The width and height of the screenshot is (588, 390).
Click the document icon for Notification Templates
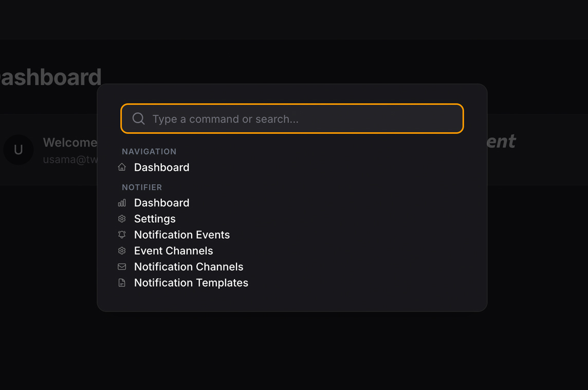pyautogui.click(x=122, y=282)
